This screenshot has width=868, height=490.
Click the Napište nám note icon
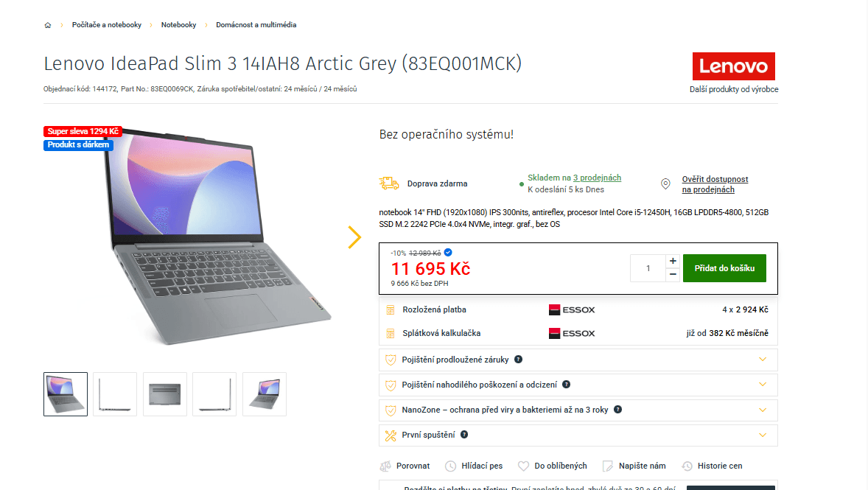[x=607, y=466]
